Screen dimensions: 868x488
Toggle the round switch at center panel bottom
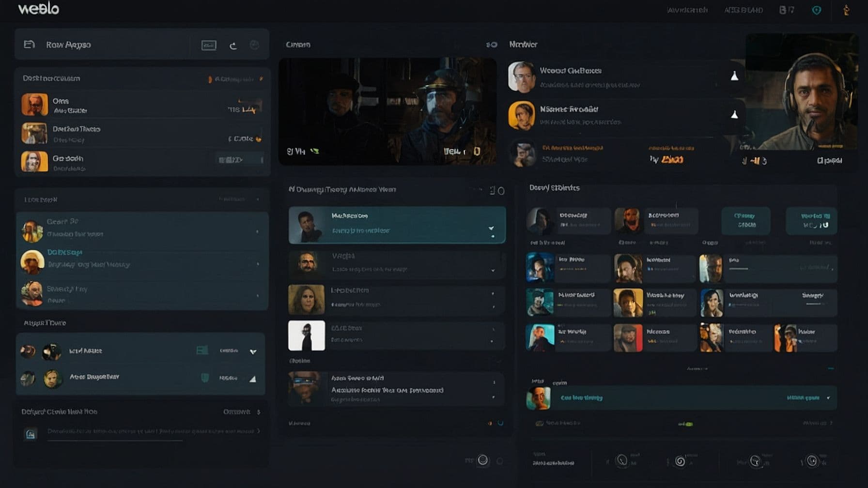click(x=483, y=460)
